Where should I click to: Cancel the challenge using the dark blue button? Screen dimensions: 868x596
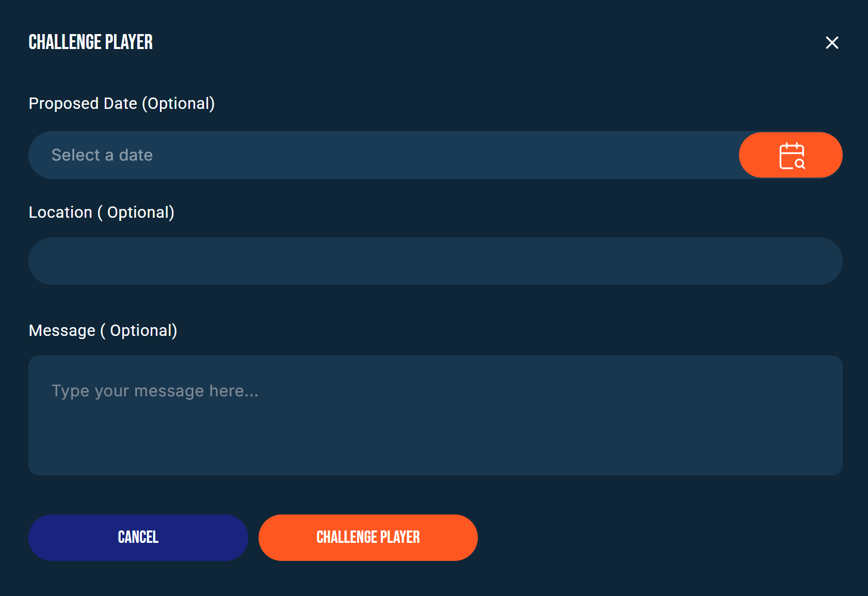pyautogui.click(x=138, y=537)
